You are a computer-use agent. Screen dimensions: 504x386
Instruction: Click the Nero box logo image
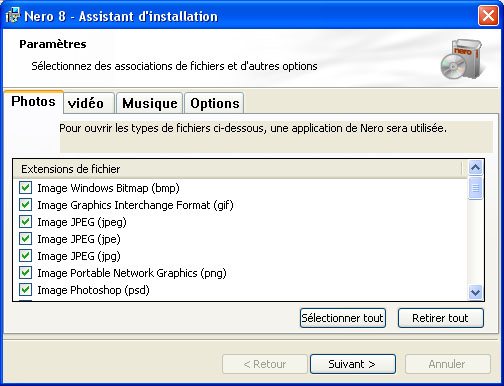pos(462,59)
